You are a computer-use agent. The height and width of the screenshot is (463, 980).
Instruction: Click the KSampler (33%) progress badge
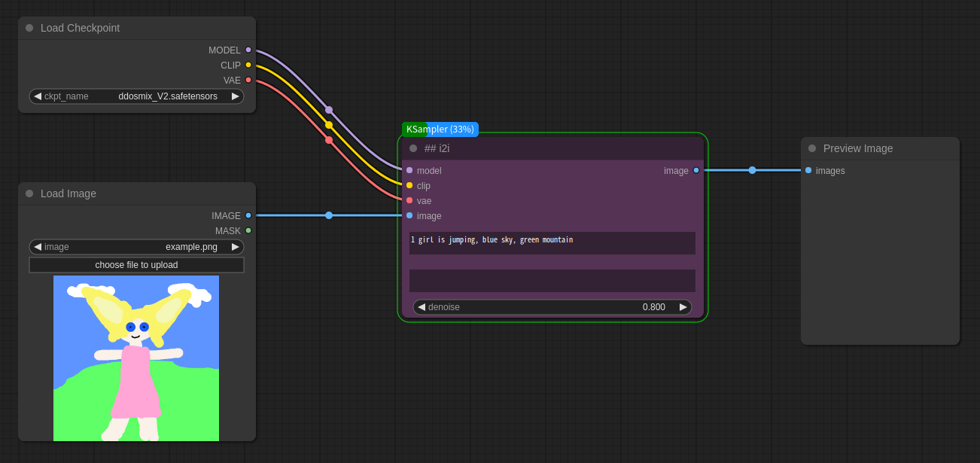440,129
